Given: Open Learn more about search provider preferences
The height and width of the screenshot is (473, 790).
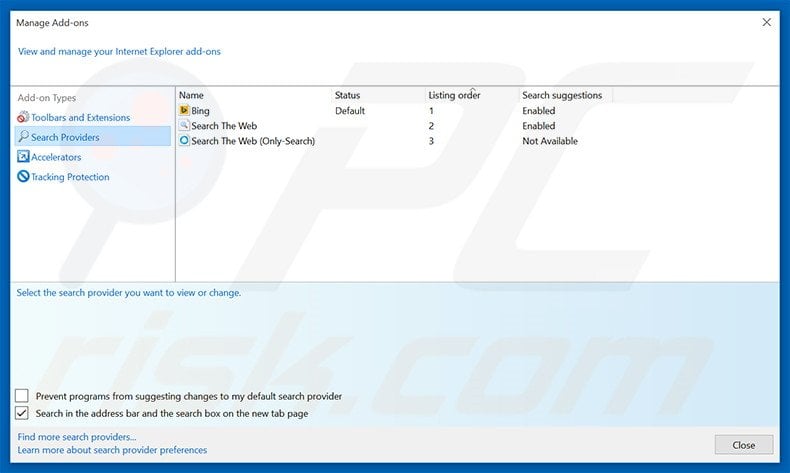Looking at the screenshot, I should click(112, 450).
